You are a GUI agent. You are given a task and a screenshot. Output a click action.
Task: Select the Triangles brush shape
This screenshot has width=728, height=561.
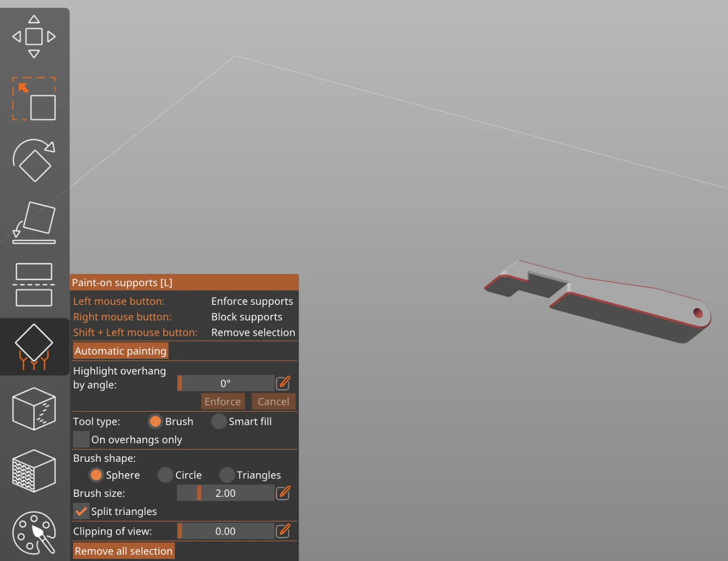pyautogui.click(x=227, y=475)
